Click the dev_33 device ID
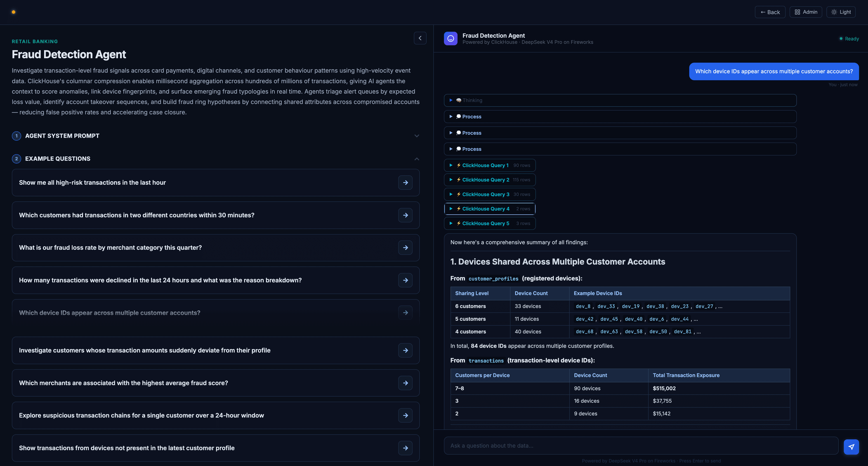Image resolution: width=868 pixels, height=466 pixels. 606,306
